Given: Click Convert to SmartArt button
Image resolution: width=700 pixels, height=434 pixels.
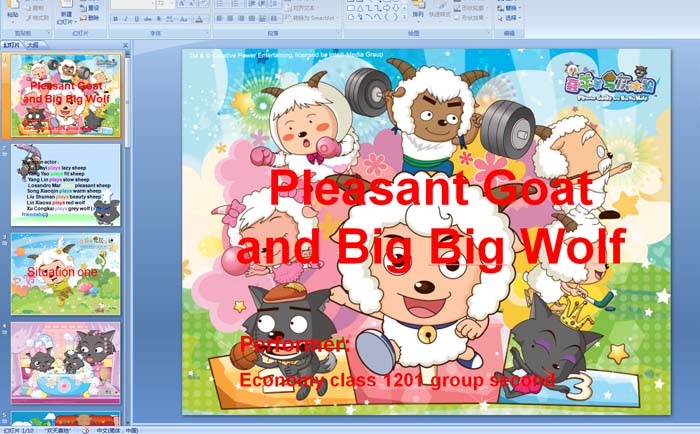Looking at the screenshot, I should [312, 18].
